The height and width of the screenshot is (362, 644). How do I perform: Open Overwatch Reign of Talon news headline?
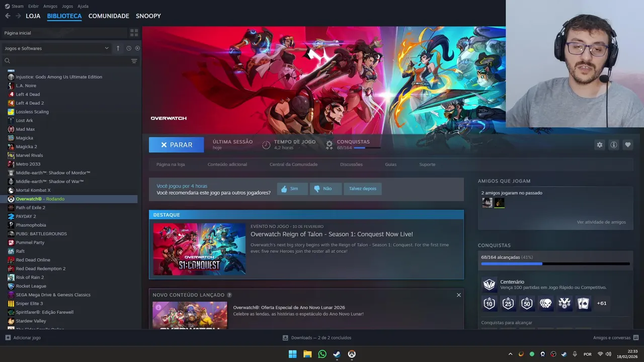(x=332, y=234)
